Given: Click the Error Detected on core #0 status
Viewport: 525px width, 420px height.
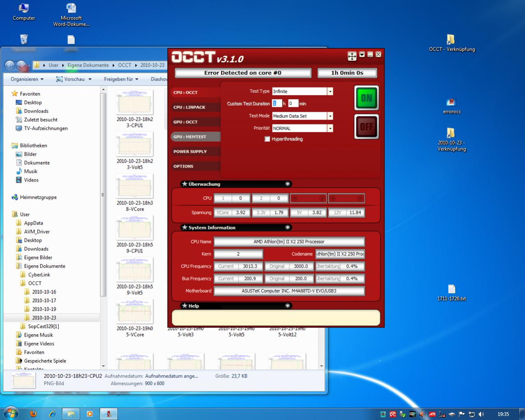Looking at the screenshot, I should pyautogui.click(x=243, y=73).
